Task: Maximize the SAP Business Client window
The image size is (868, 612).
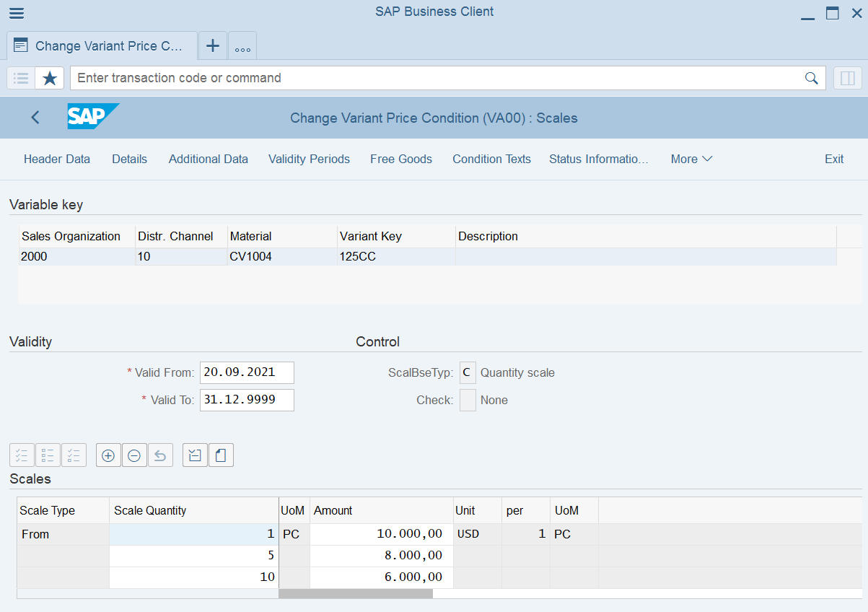Action: 833,13
